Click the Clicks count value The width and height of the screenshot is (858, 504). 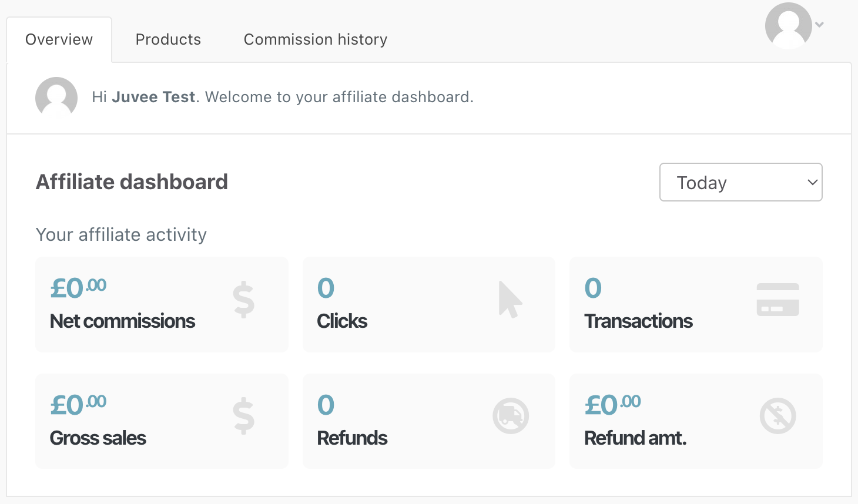coord(326,288)
